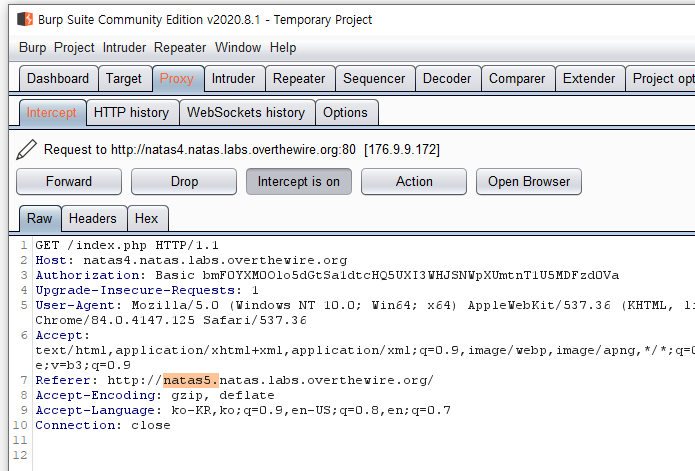
Task: Open the Project menu
Action: click(74, 47)
